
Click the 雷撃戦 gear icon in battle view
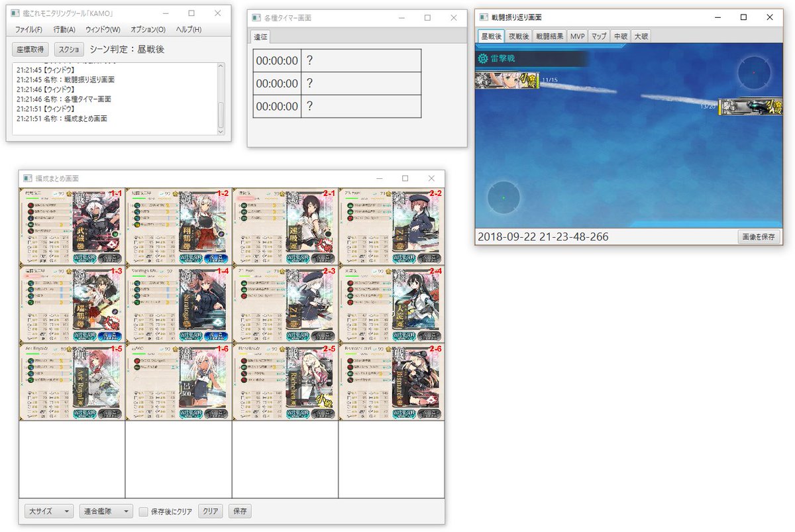(482, 59)
